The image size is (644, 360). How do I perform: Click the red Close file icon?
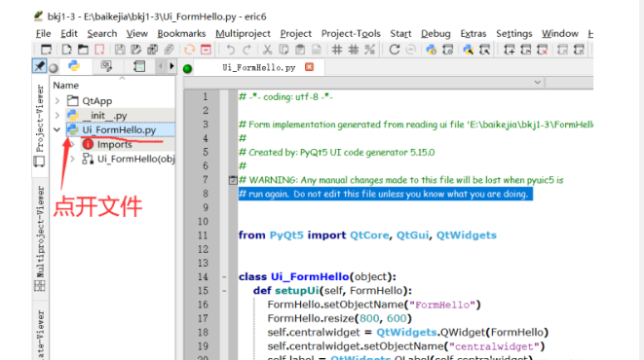coord(99,50)
